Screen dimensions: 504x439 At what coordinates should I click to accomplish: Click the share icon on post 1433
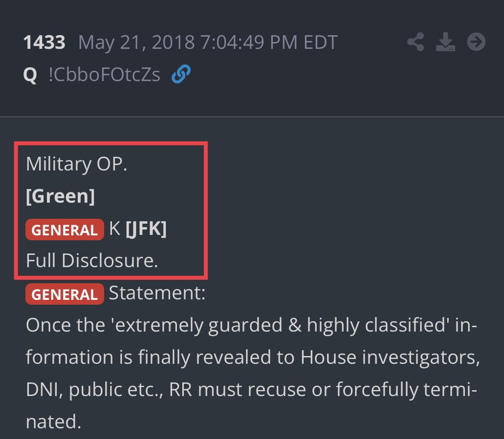(x=416, y=43)
